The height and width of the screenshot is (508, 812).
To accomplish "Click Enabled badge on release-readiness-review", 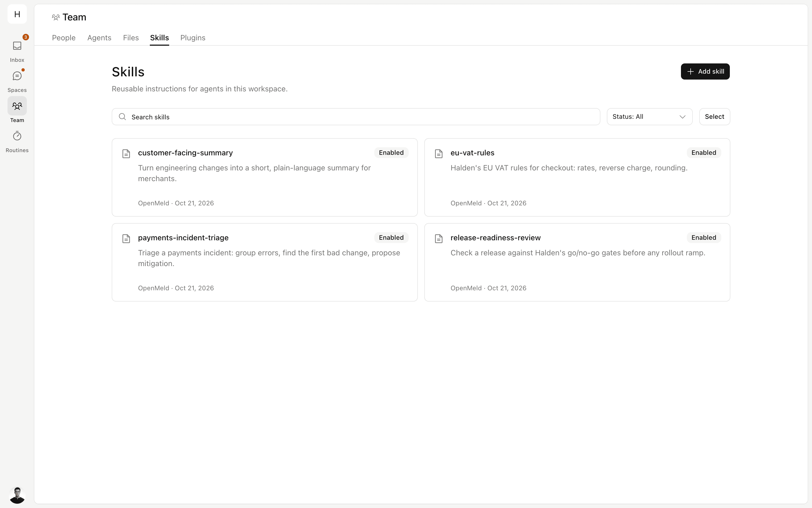I will 704,238.
